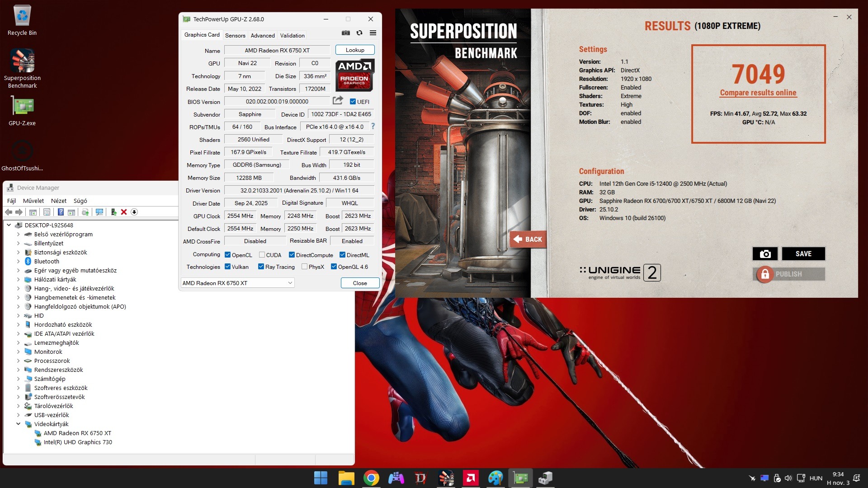The height and width of the screenshot is (488, 868).
Task: Switch to the Sensors tab
Action: tap(235, 35)
